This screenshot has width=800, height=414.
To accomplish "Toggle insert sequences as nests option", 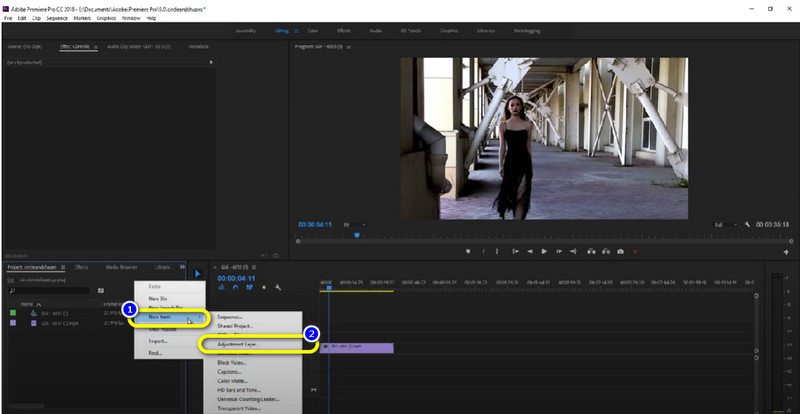I will coord(221,287).
